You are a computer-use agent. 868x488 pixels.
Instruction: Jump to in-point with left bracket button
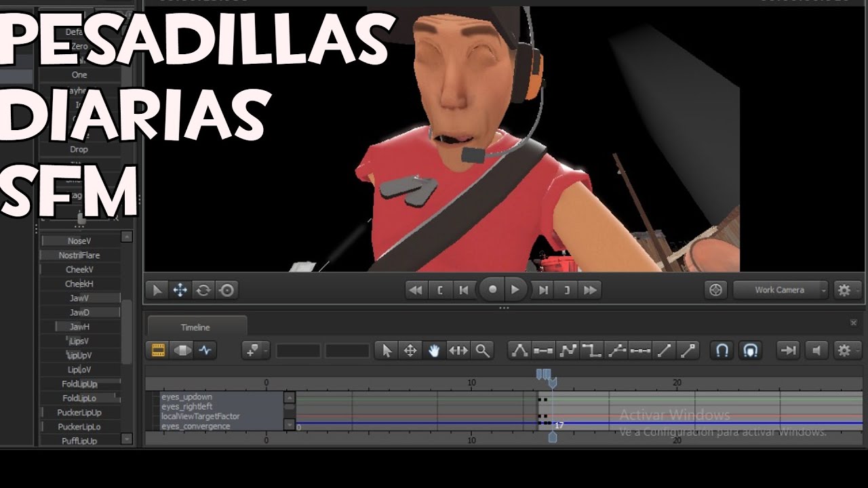click(x=440, y=290)
